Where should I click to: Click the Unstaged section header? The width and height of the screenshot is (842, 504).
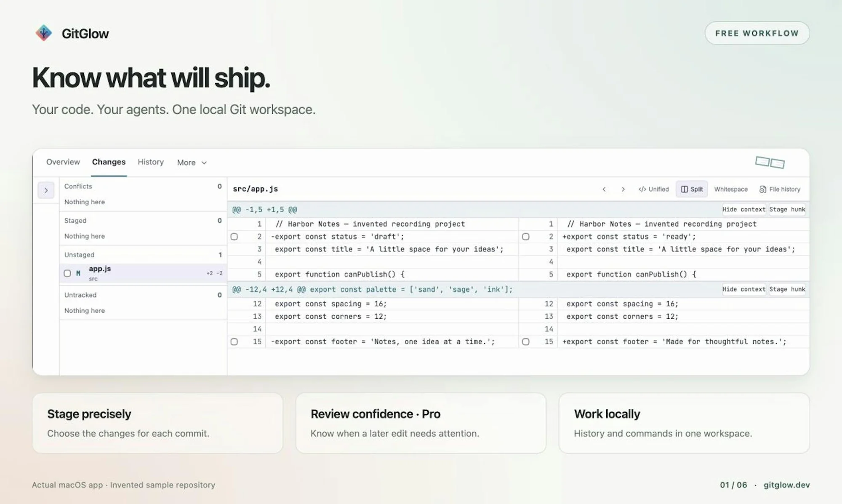click(x=143, y=255)
